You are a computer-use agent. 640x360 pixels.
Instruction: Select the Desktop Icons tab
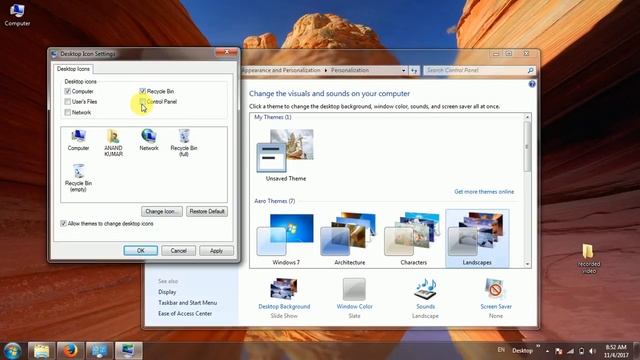click(73, 69)
